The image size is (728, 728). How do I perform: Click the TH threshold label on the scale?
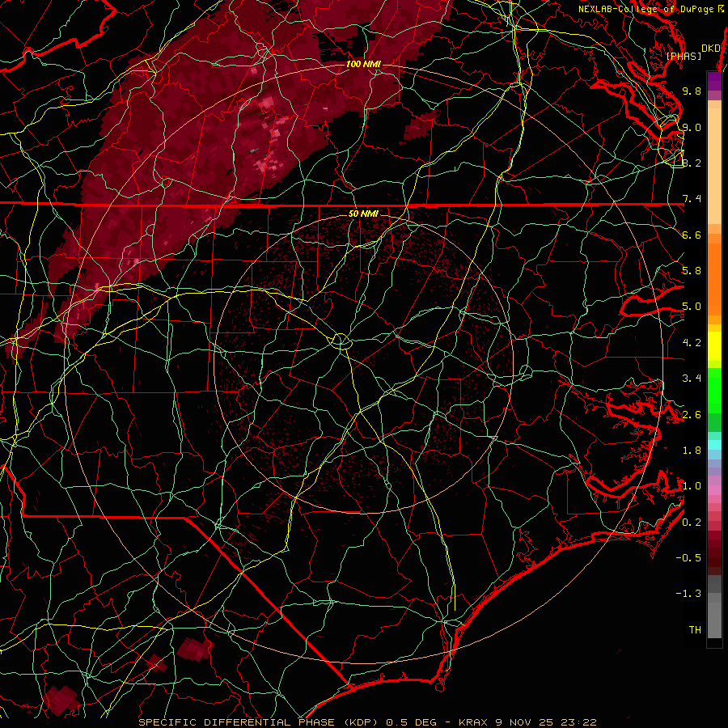click(x=695, y=630)
